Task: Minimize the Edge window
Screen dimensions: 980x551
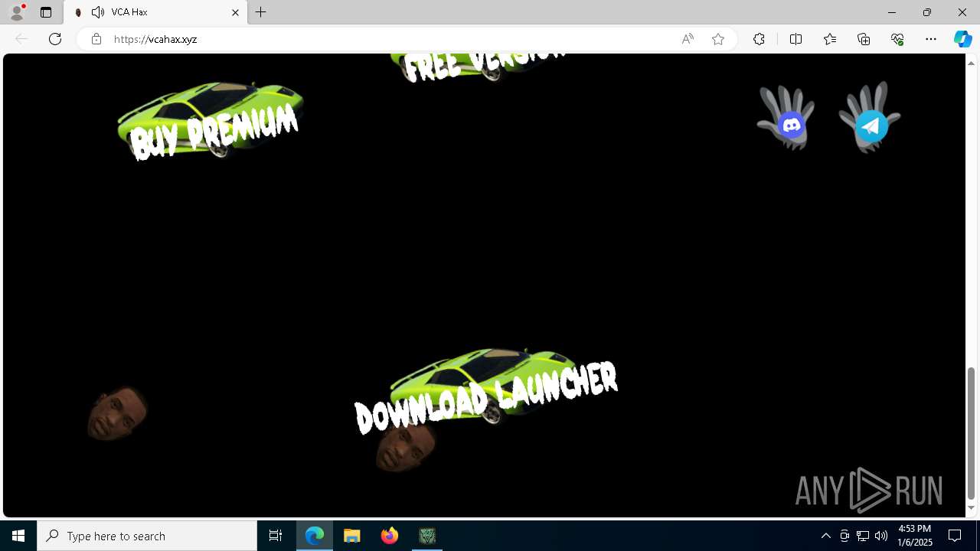Action: 892,12
